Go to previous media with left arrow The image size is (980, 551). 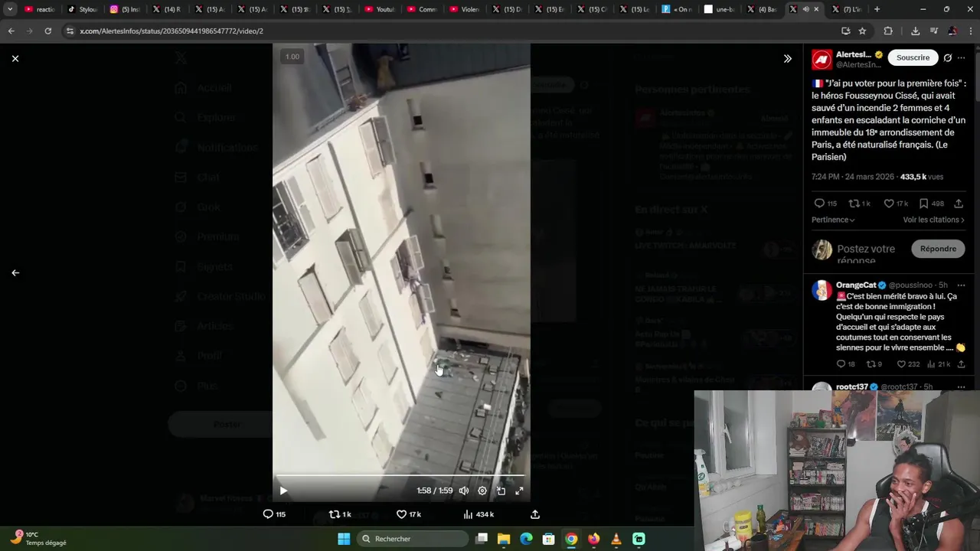click(x=15, y=272)
